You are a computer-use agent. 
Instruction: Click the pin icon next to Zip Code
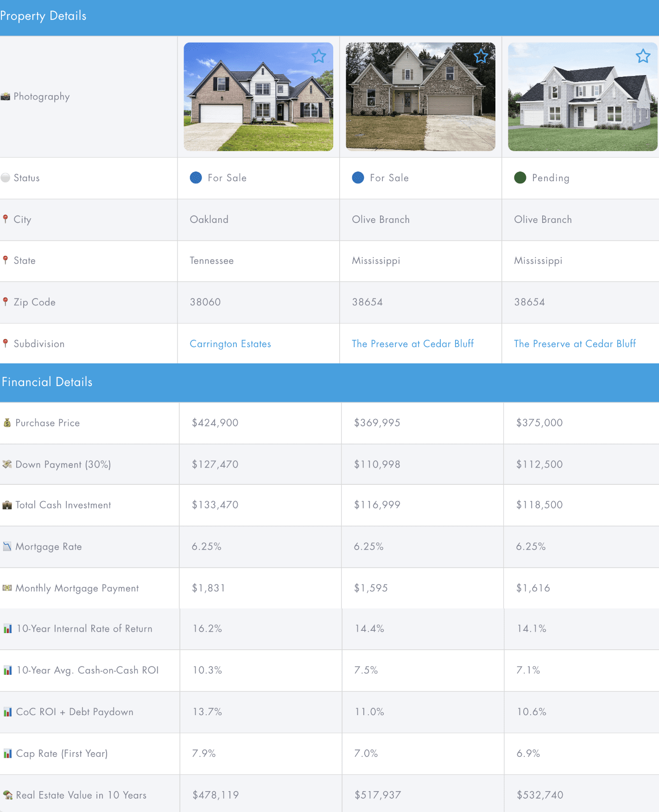point(6,302)
